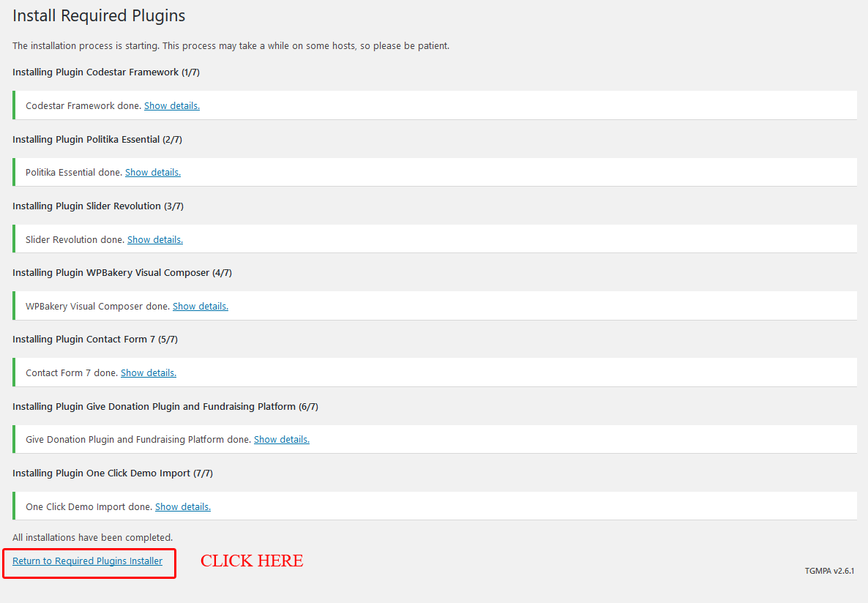Click 'WPBakery Visual Composer done.' status text
Screen dimensions: 868x603
(97, 306)
